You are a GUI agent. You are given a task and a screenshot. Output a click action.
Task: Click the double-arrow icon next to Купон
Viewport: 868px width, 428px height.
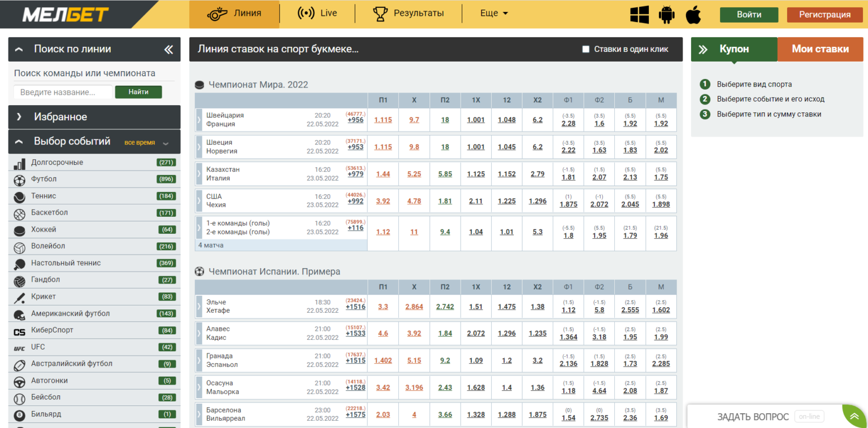[x=703, y=49]
